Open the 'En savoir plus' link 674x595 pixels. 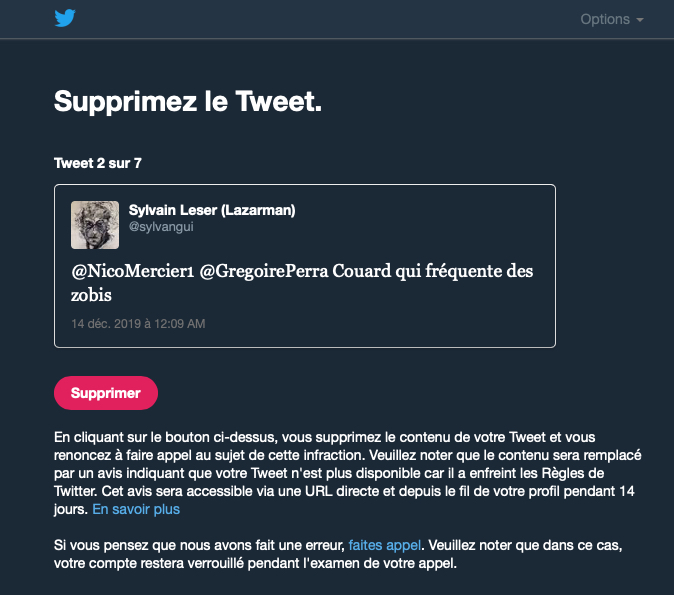tap(136, 510)
